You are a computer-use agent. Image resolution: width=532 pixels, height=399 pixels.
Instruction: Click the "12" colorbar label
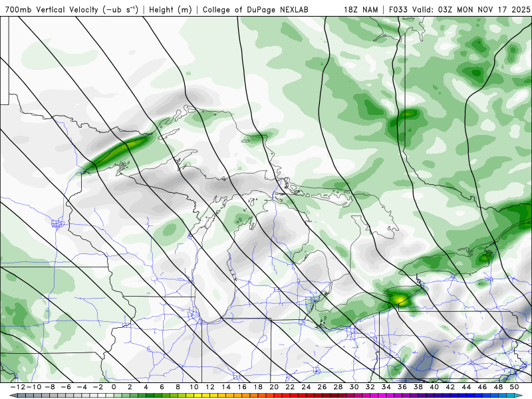(210, 387)
